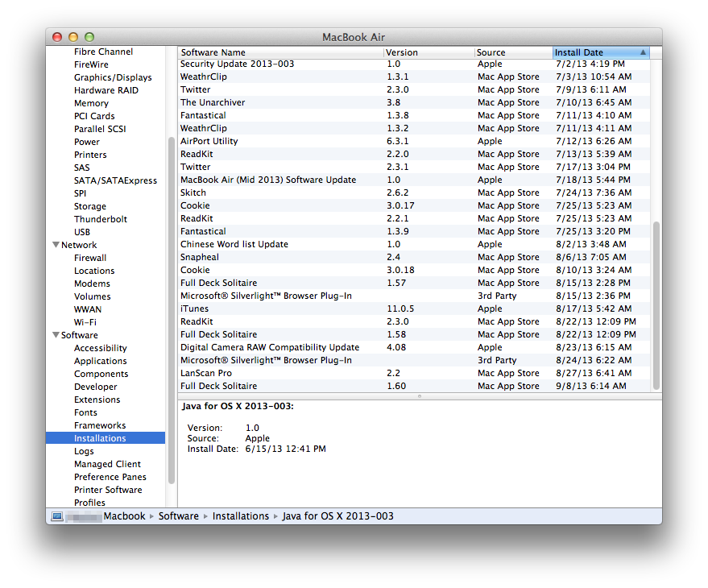Sort by the Source column header

tap(514, 52)
